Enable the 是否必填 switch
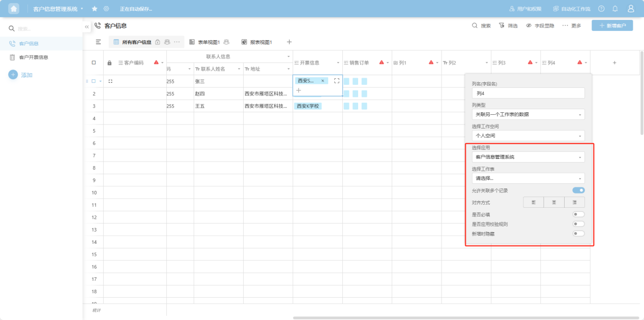Screen dimensions: 644x320 [578, 214]
